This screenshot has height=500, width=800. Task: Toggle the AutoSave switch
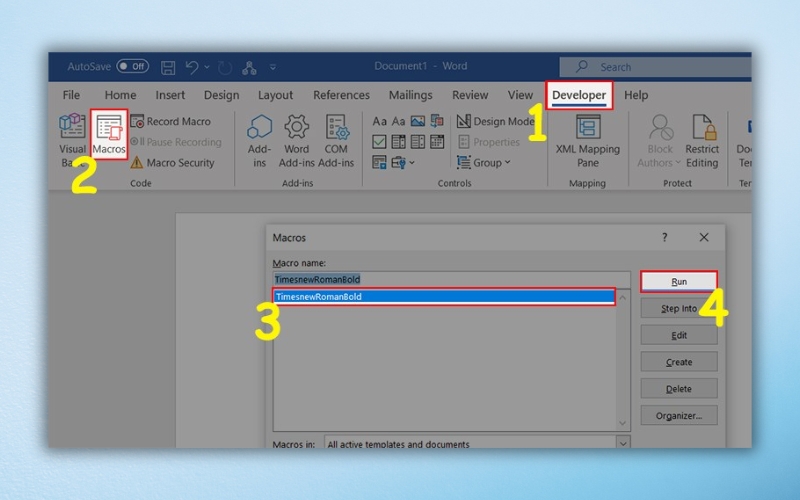click(133, 66)
